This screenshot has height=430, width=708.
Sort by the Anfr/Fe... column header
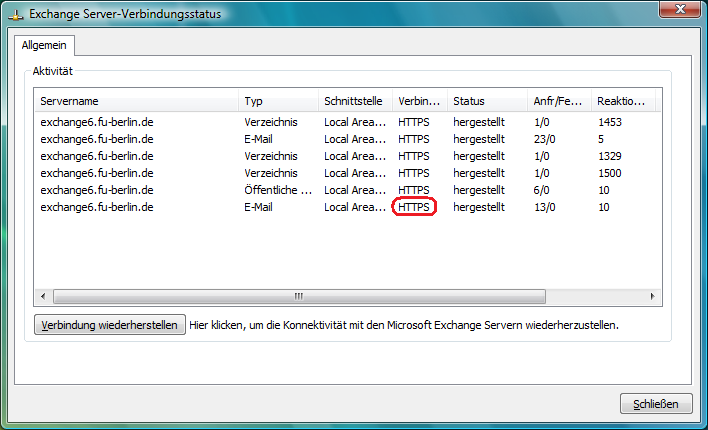[x=559, y=101]
